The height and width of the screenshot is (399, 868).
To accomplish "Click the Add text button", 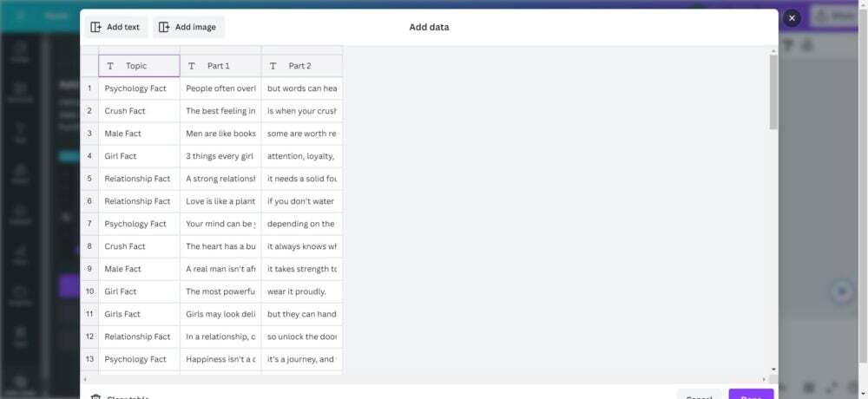I will point(115,27).
